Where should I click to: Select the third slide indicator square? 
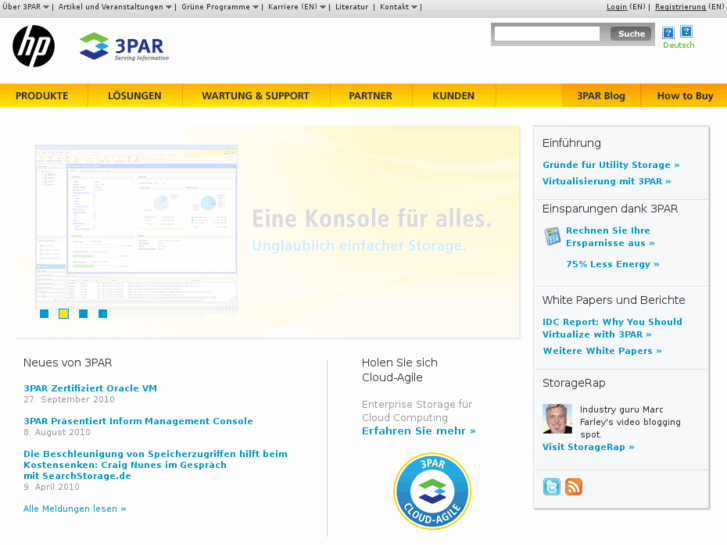point(83,314)
